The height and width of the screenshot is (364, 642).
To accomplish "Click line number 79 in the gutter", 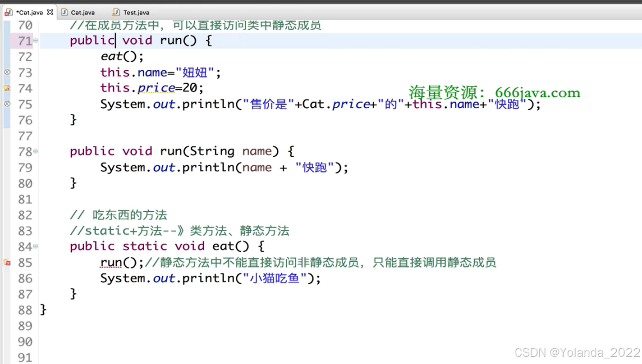I will tap(25, 168).
